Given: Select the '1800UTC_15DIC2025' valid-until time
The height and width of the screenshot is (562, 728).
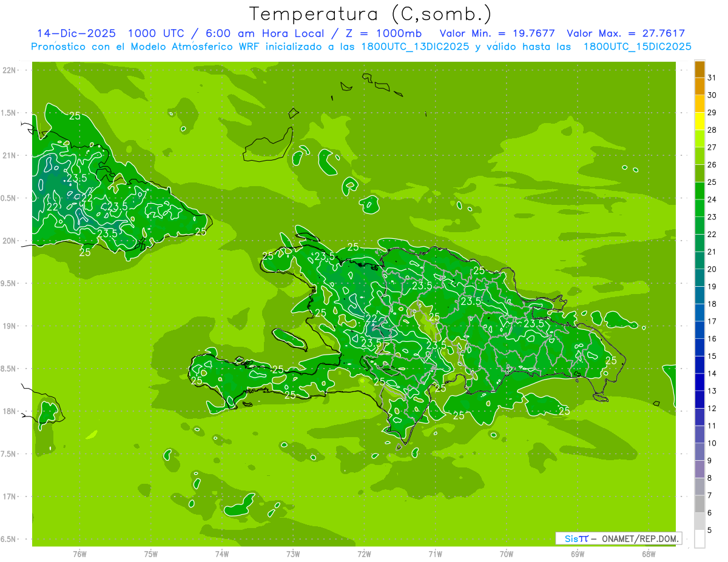Looking at the screenshot, I should (x=637, y=47).
